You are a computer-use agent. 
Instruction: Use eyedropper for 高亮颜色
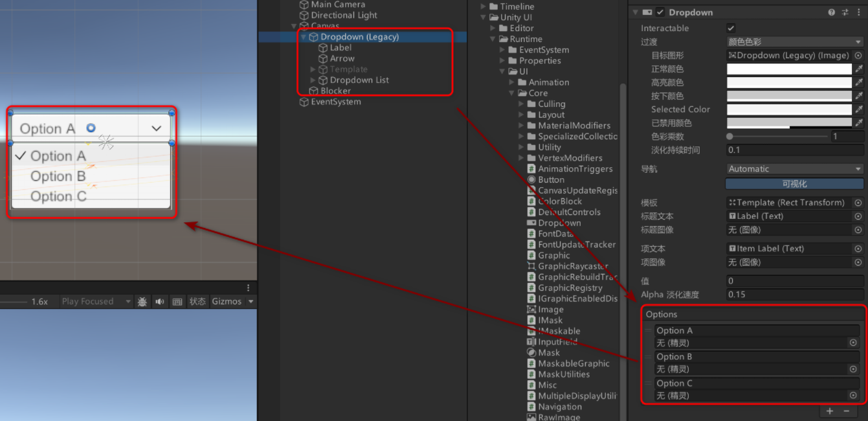[x=859, y=82]
